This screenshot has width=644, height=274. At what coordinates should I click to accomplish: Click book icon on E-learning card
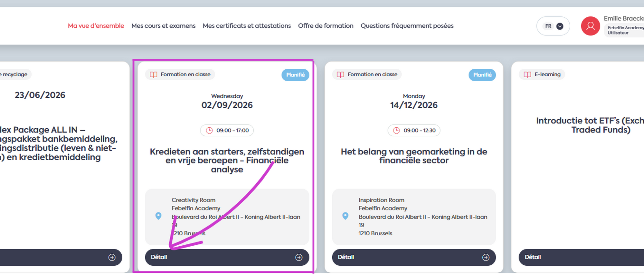click(527, 74)
